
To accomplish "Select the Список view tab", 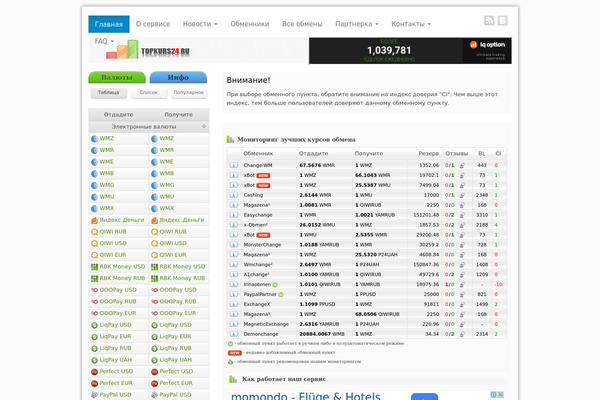I will click(x=149, y=93).
